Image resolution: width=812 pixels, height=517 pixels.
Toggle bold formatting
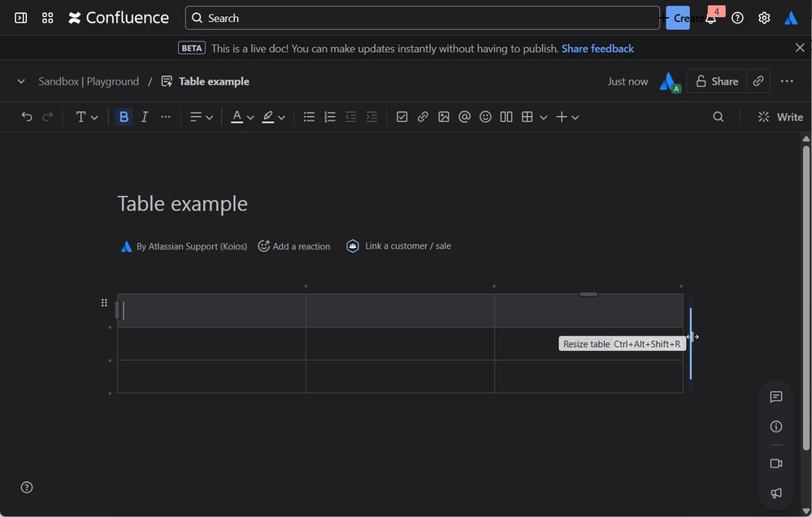[124, 117]
